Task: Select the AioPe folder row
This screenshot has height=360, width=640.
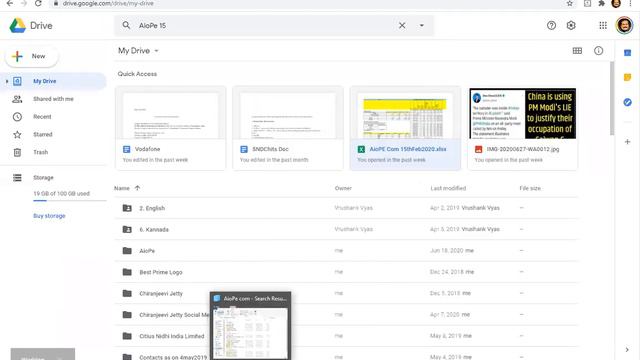Action: (346, 251)
